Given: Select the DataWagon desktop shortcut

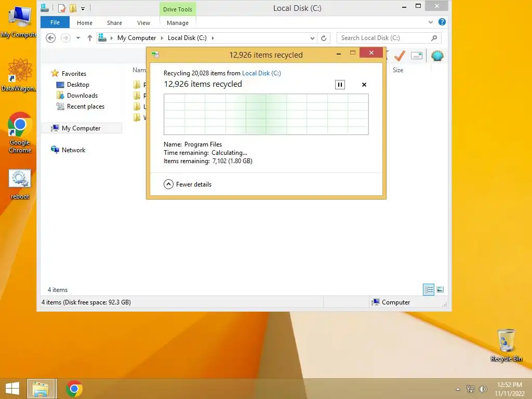Looking at the screenshot, I should 19,75.
